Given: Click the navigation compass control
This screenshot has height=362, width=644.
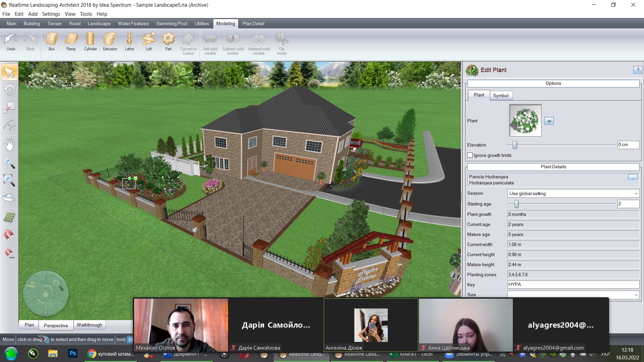Looking at the screenshot, I should coord(46,294).
